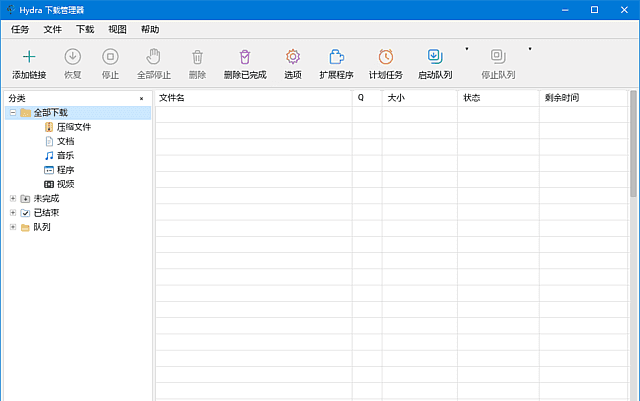The width and height of the screenshot is (640, 401).
Task: Sort by Q column header
Action: tap(367, 98)
